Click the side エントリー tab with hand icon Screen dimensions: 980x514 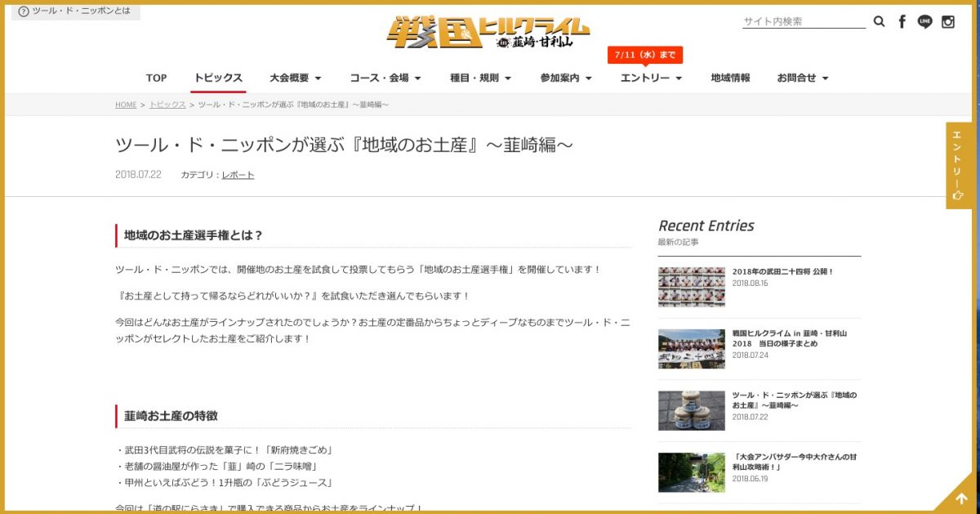tap(958, 165)
